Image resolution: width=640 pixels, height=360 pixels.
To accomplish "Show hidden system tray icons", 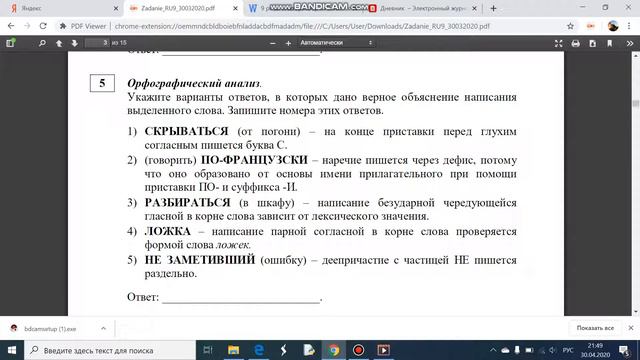I will (x=493, y=350).
